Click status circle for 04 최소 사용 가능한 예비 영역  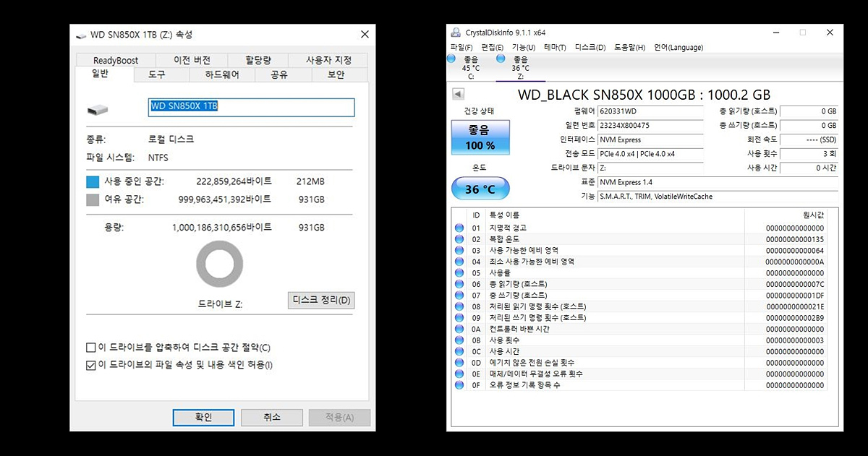(459, 262)
